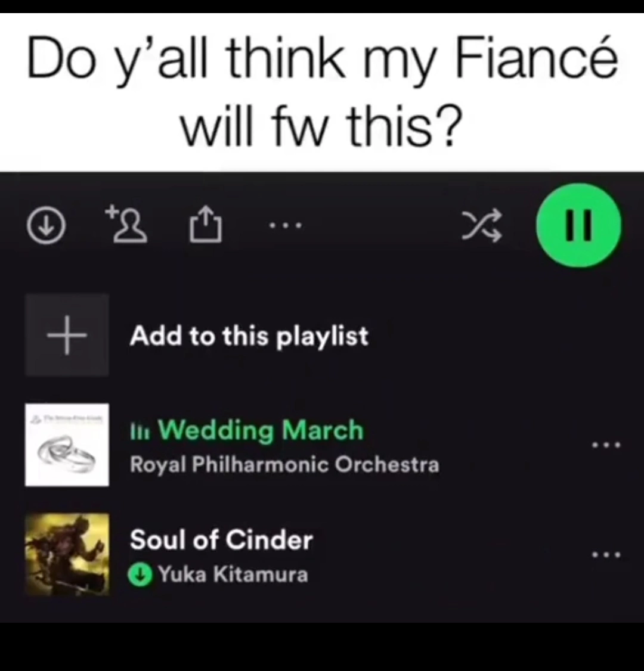Image resolution: width=644 pixels, height=671 pixels.
Task: Open the Royal Philharmonic Orchestra artist text
Action: click(x=284, y=464)
